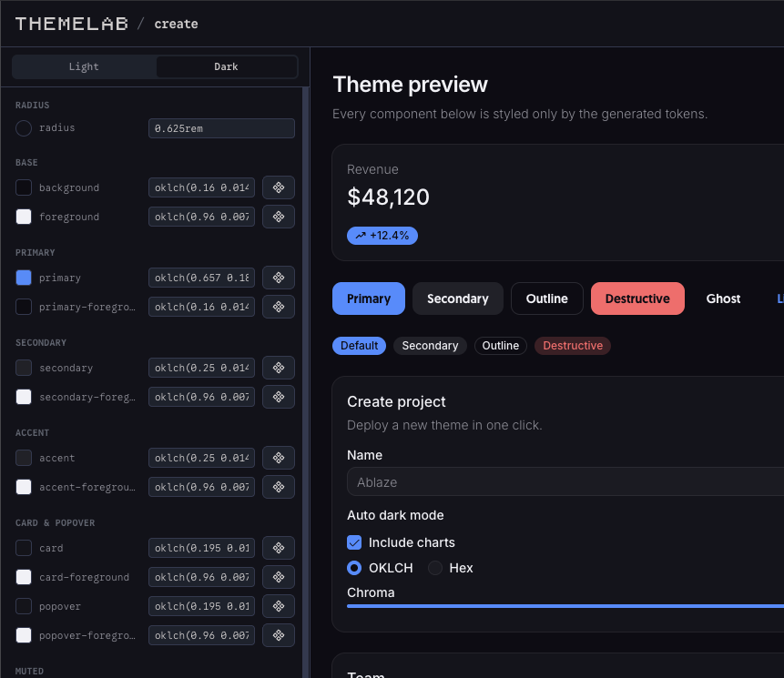Click the Default badge
The image size is (784, 678).
click(x=359, y=346)
